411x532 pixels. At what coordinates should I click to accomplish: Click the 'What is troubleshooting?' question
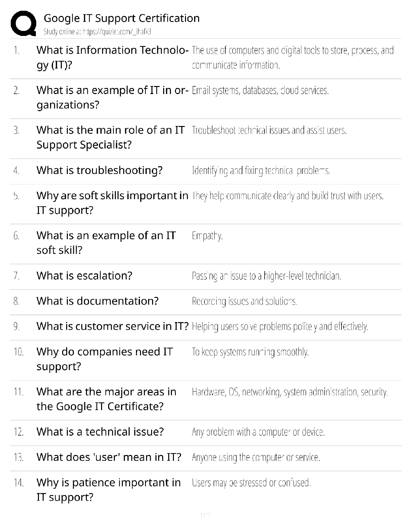[99, 170]
